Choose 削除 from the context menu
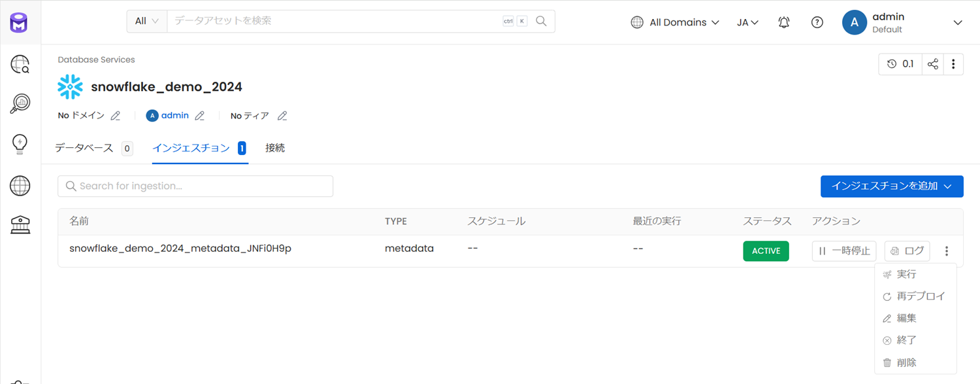Viewport: 980px width, 384px height. [915, 362]
